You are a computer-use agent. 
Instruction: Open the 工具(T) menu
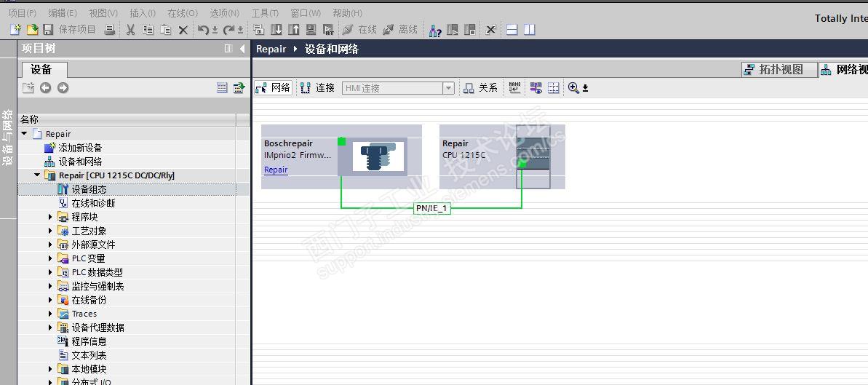tap(265, 13)
